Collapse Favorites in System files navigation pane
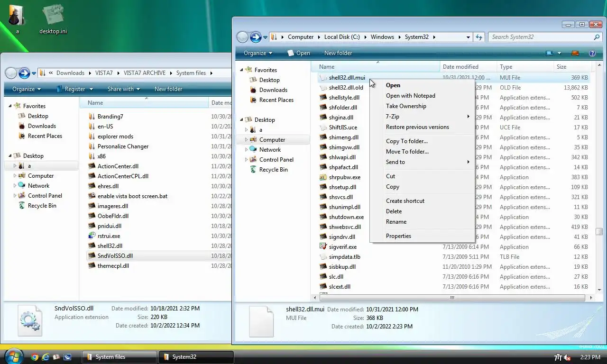This screenshot has height=364, width=607. (x=10, y=106)
